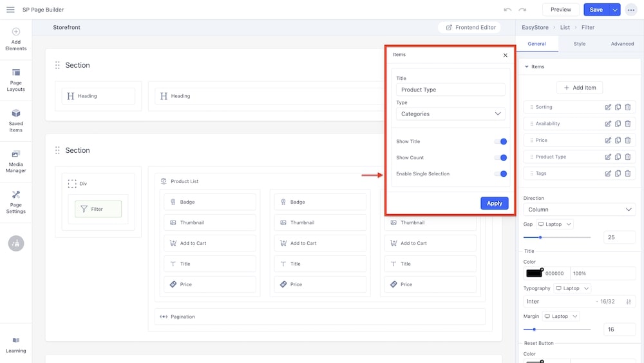The height and width of the screenshot is (363, 644).
Task: Open the Gap device dropdown showing Laptop
Action: 554,224
